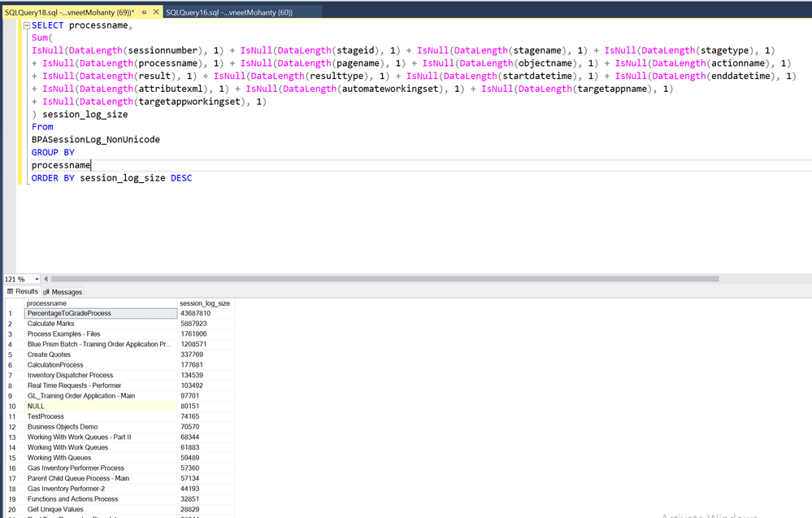Select result row header number 10
Image resolution: width=812 pixels, height=518 pixels.
pyautogui.click(x=14, y=407)
